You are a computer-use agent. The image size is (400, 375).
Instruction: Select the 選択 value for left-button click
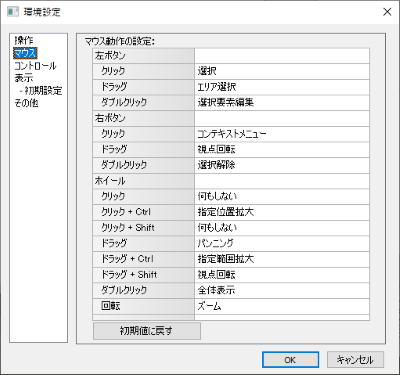282,71
